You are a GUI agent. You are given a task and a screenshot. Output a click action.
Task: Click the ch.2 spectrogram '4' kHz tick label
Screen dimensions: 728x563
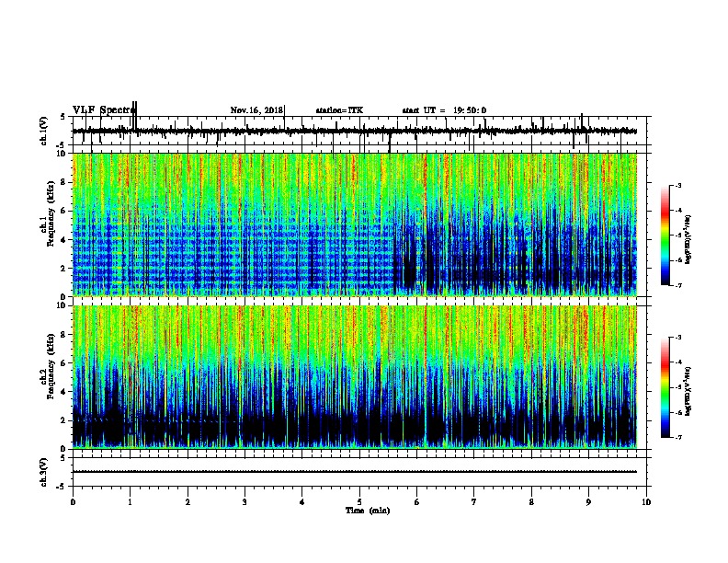pos(64,392)
